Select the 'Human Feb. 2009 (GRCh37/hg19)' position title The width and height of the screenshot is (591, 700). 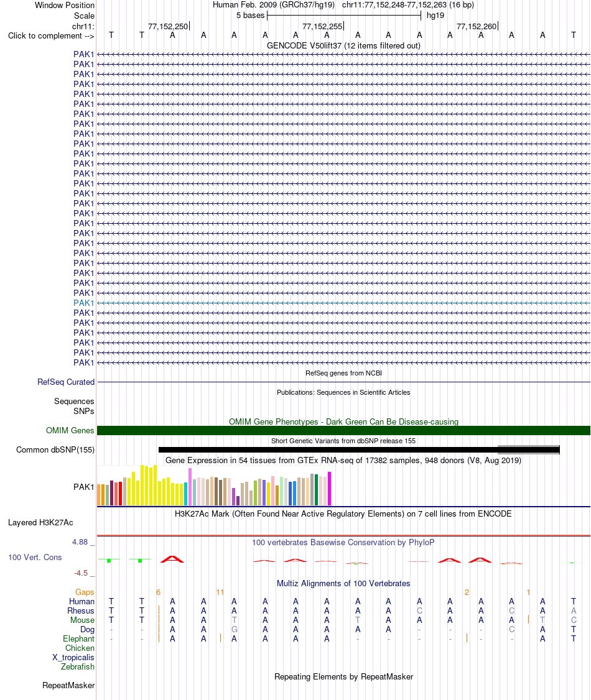click(x=273, y=5)
